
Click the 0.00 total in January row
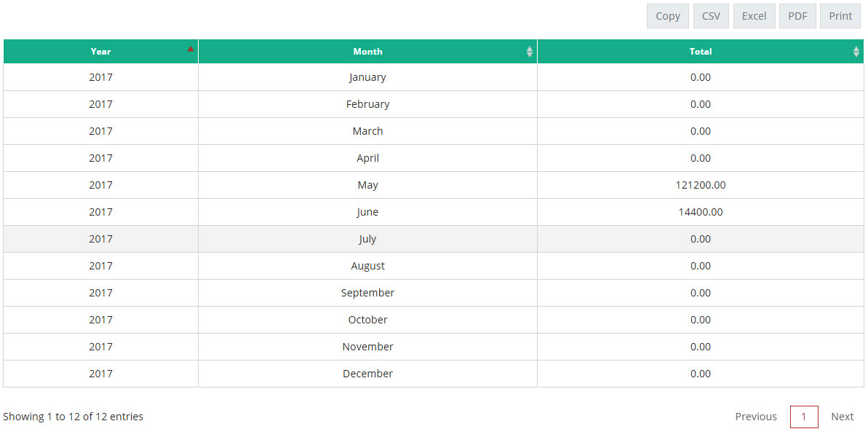700,77
